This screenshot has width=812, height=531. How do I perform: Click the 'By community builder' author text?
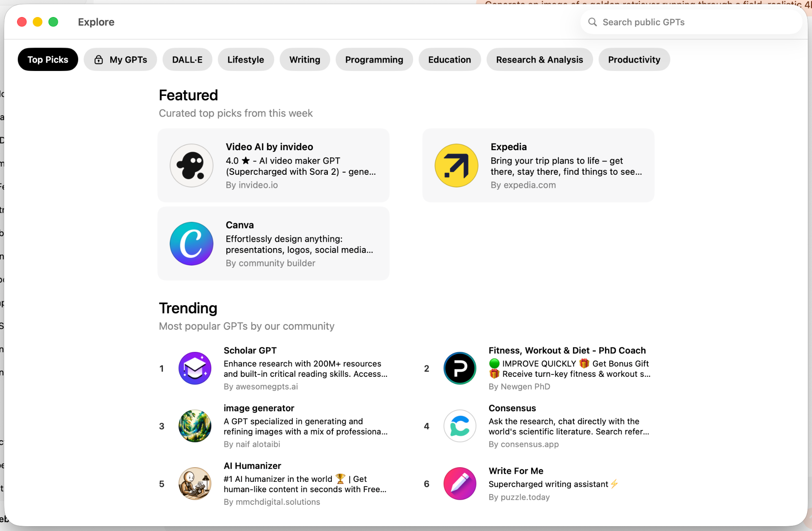270,263
